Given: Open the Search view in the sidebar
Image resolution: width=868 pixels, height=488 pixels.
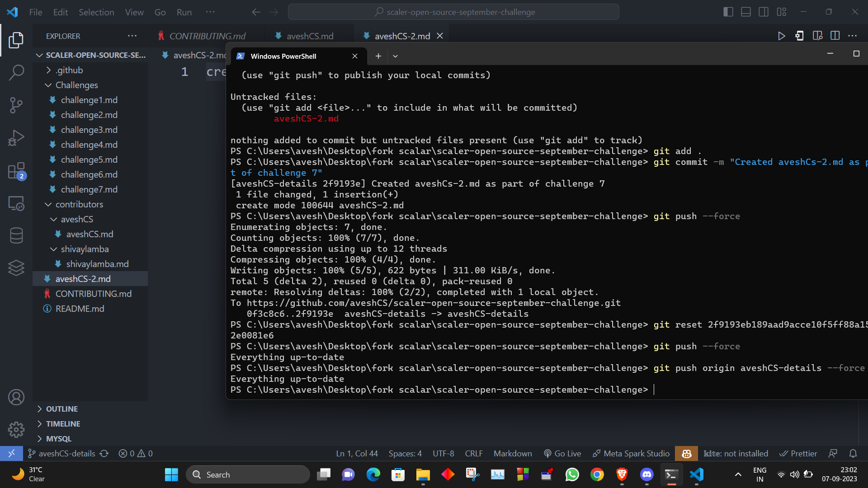Looking at the screenshot, I should 16,72.
